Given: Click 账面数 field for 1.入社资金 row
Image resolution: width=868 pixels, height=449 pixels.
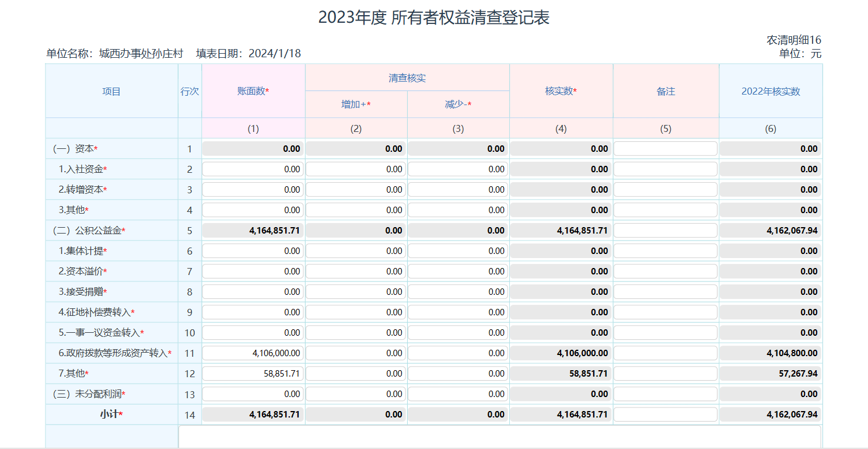Looking at the screenshot, I should (253, 169).
